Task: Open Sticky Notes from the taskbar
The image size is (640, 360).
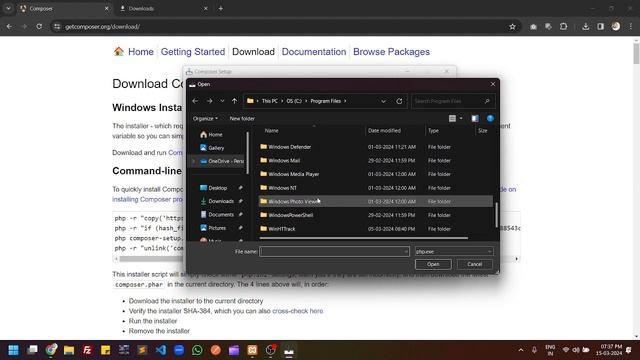Action: [105, 350]
